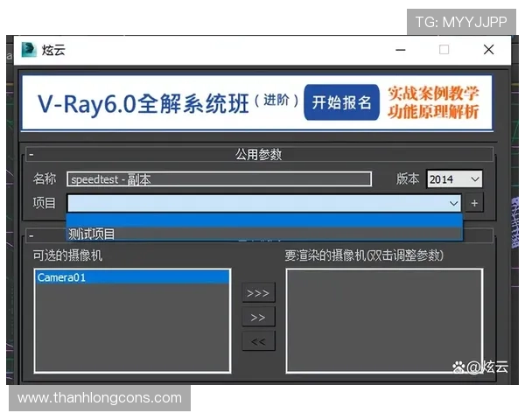Image resolution: width=525 pixels, height=420 pixels.
Task: Click the 开始报名 banner button
Action: click(x=341, y=102)
